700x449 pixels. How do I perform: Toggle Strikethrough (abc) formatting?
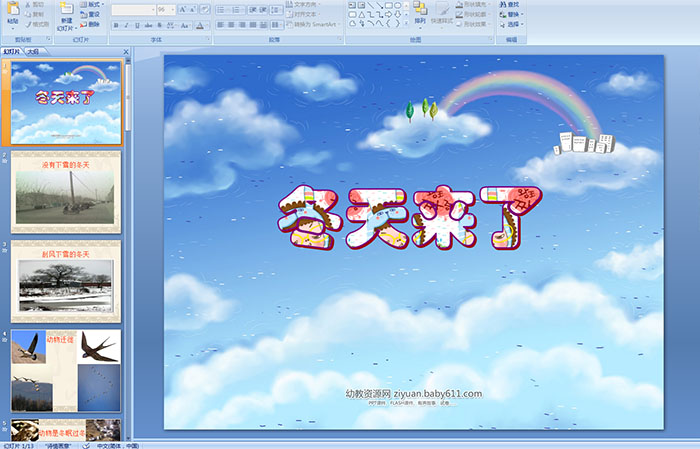(148, 25)
